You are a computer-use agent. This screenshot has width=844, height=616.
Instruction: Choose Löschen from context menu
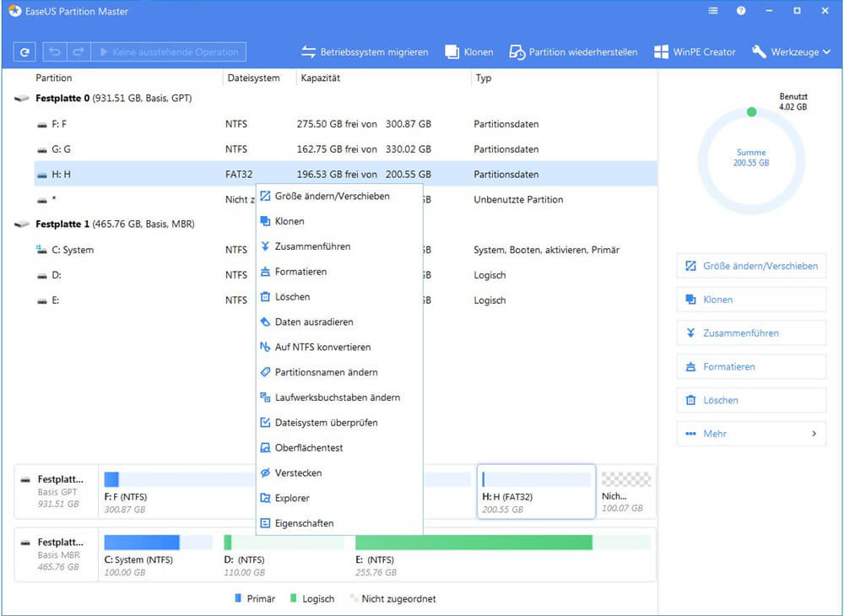coord(339,297)
